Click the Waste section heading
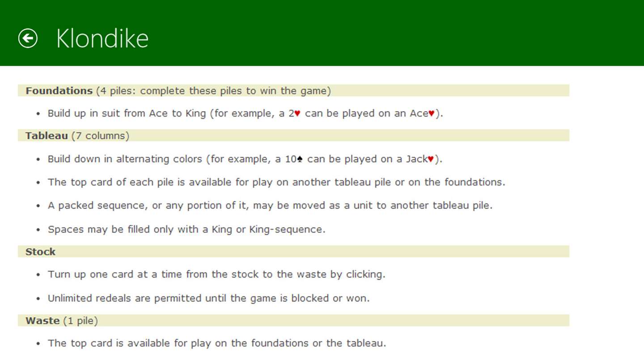The height and width of the screenshot is (362, 644). (293, 320)
